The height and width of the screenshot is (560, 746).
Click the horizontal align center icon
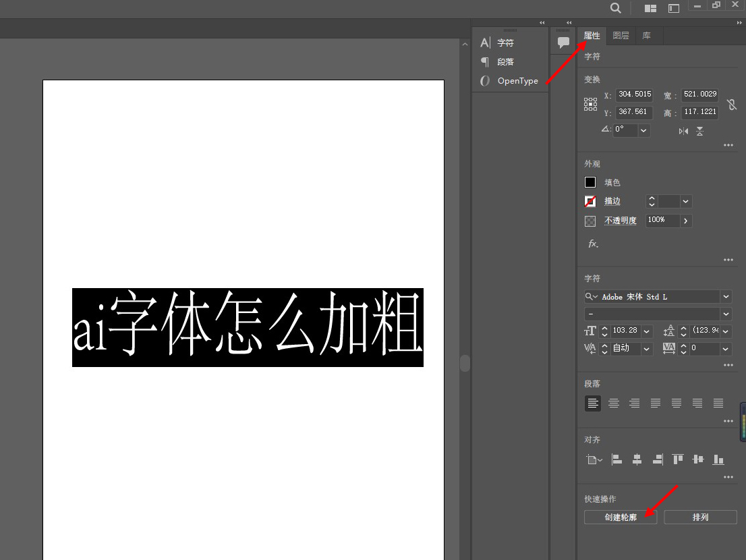pos(637,459)
